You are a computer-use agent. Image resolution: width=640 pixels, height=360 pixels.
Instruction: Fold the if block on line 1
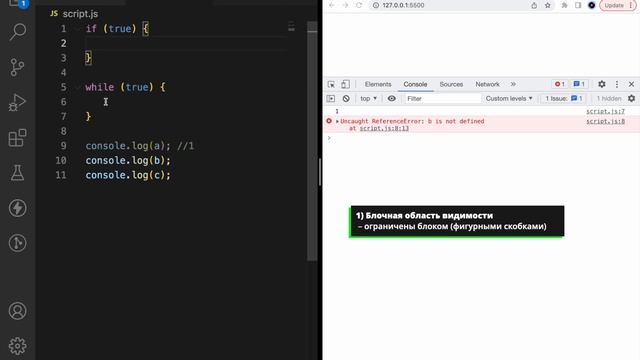pos(78,29)
